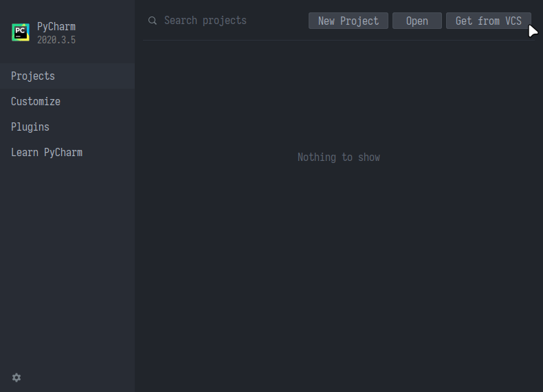This screenshot has height=392, width=543.
Task: Go to Learn PyCharm
Action: (47, 153)
